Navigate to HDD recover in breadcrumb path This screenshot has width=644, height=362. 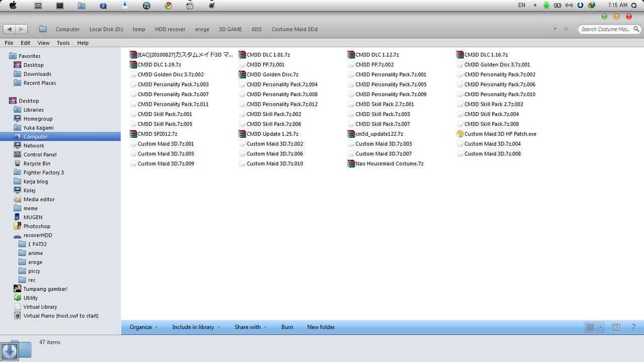point(170,29)
